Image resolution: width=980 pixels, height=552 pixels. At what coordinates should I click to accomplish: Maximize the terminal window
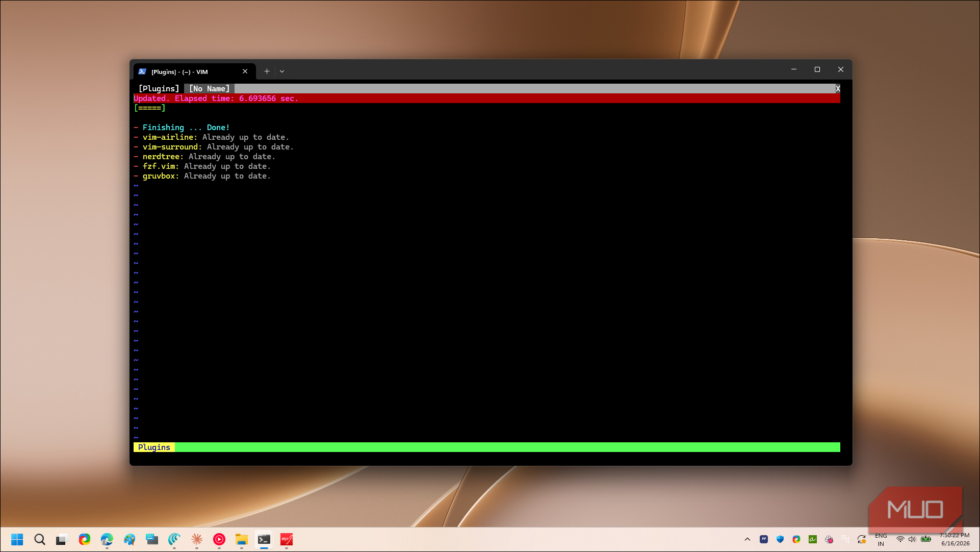[x=817, y=69]
